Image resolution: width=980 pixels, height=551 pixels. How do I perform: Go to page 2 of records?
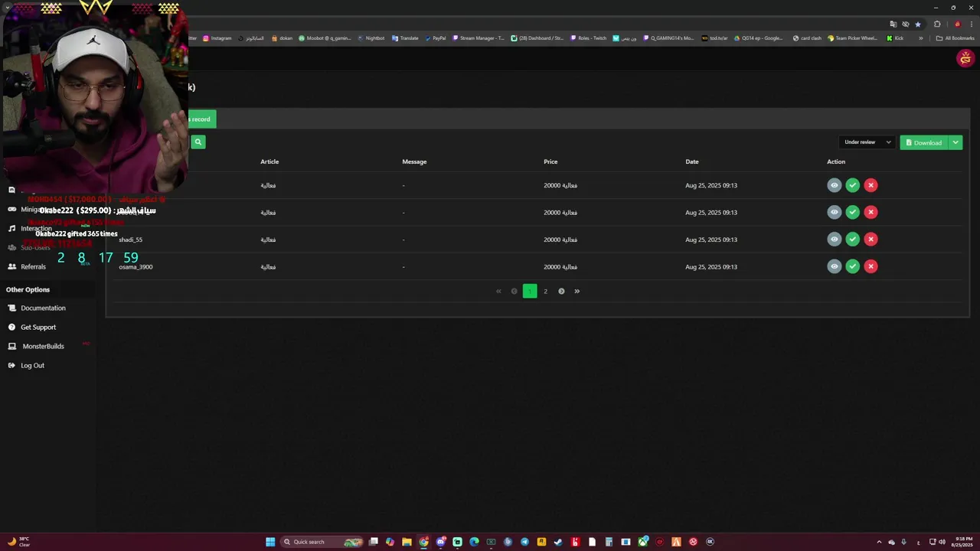pyautogui.click(x=545, y=291)
